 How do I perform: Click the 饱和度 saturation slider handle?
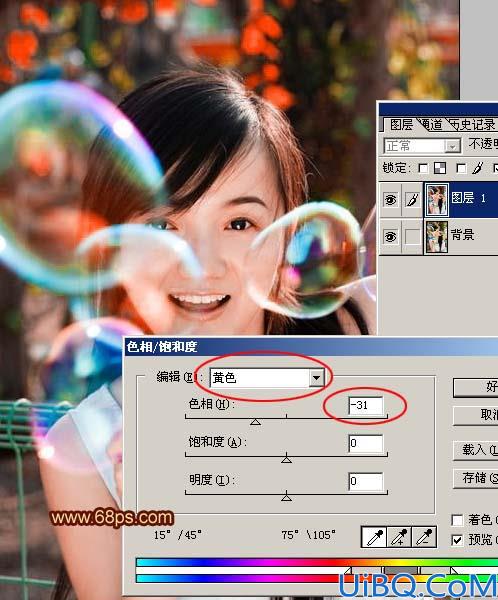click(286, 458)
